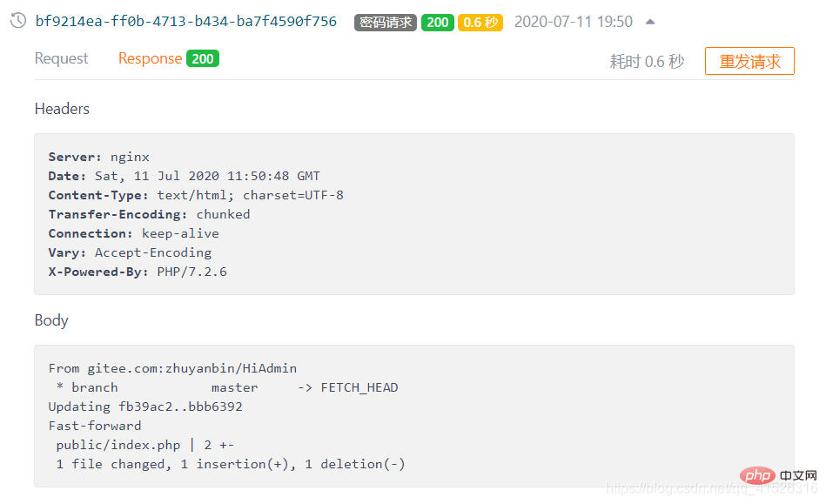
Task: Click the history clock icon beside the request ID
Action: [x=18, y=21]
